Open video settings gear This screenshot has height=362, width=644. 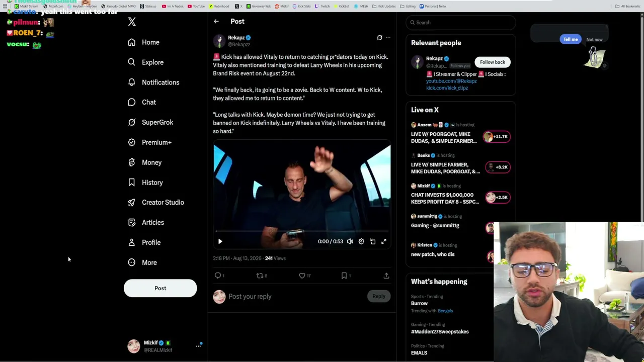click(361, 241)
